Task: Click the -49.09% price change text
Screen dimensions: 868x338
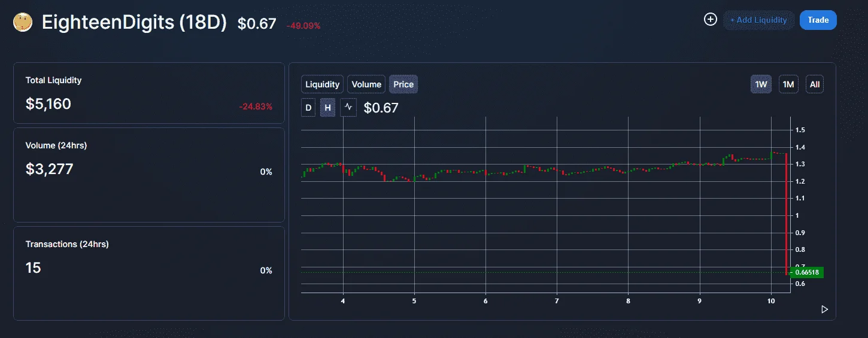Action: (x=304, y=26)
